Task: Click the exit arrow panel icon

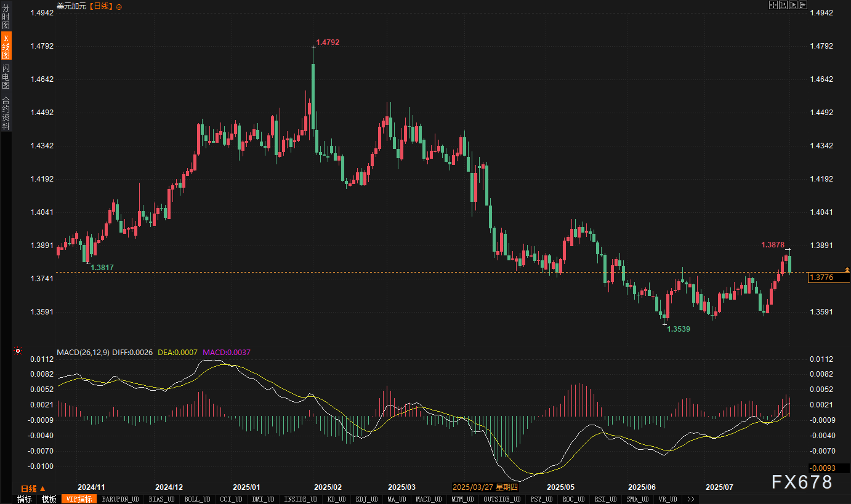Action: 802,5
